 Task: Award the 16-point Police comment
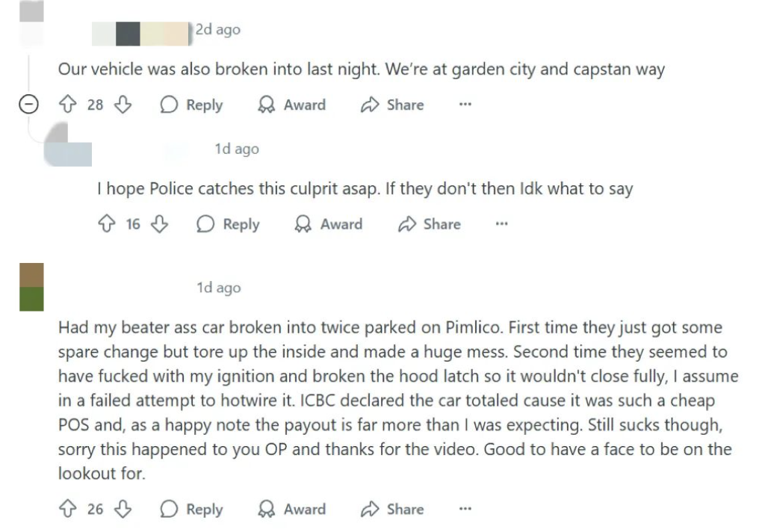point(329,224)
